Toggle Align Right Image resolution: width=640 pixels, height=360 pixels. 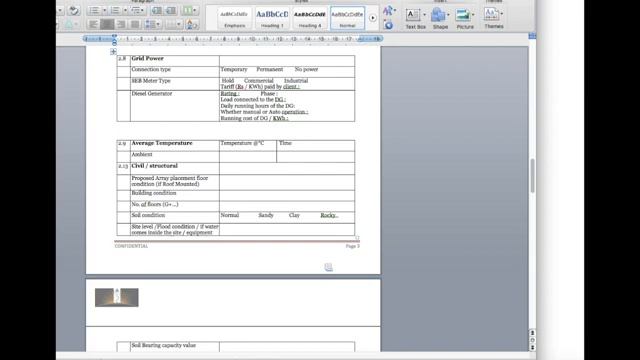point(121,24)
